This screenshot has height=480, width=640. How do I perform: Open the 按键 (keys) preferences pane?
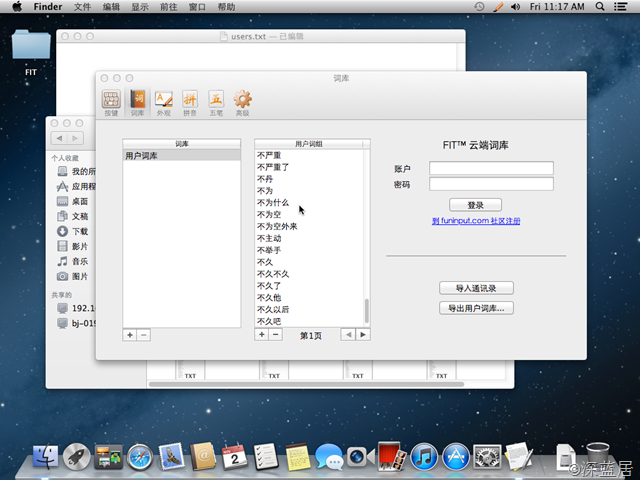tap(111, 102)
